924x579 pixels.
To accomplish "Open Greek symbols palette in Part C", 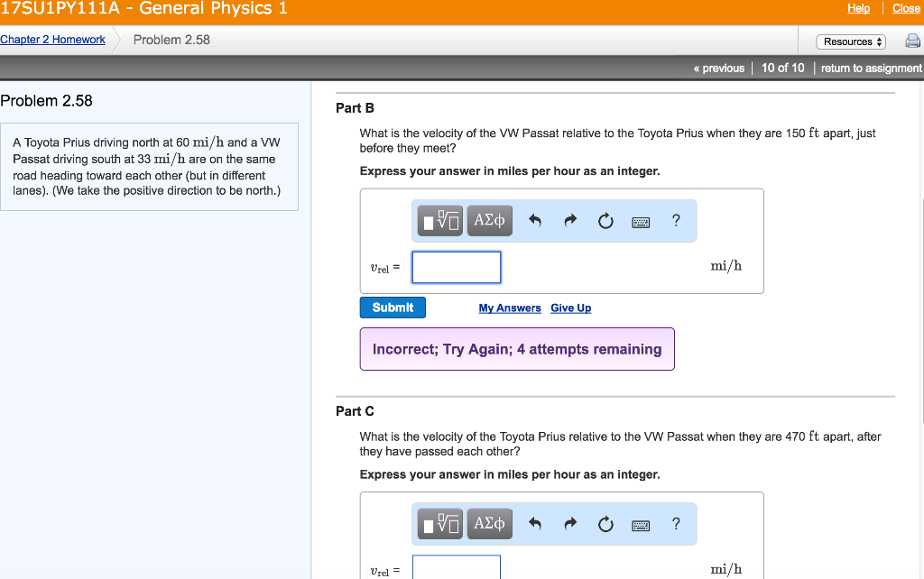I will tap(490, 524).
